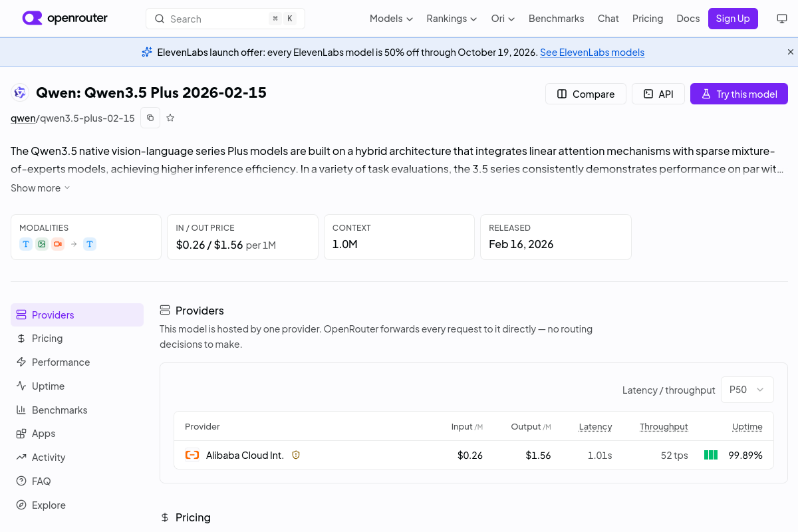Open the P50 latency percentile dropdown
The width and height of the screenshot is (798, 532).
[x=747, y=390]
